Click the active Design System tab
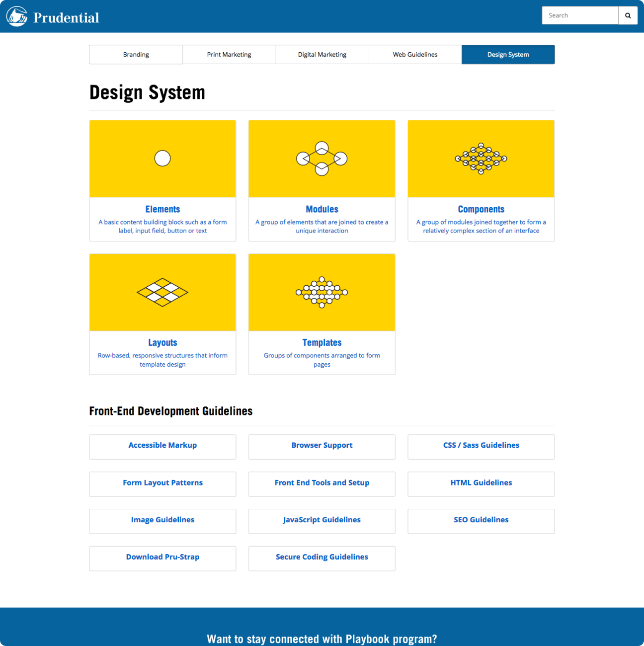The height and width of the screenshot is (646, 644). coord(508,55)
